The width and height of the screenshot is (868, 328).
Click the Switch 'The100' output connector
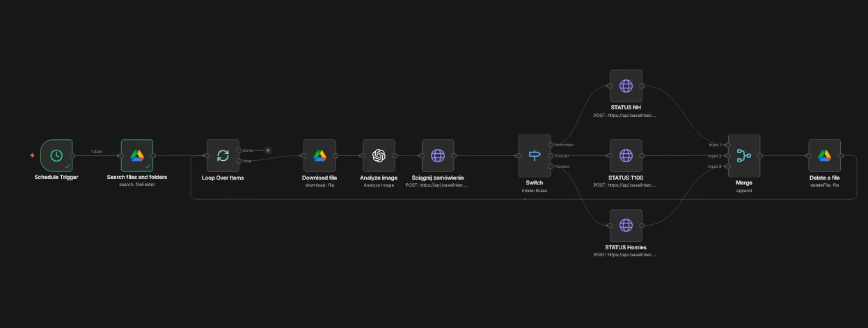pyautogui.click(x=551, y=155)
